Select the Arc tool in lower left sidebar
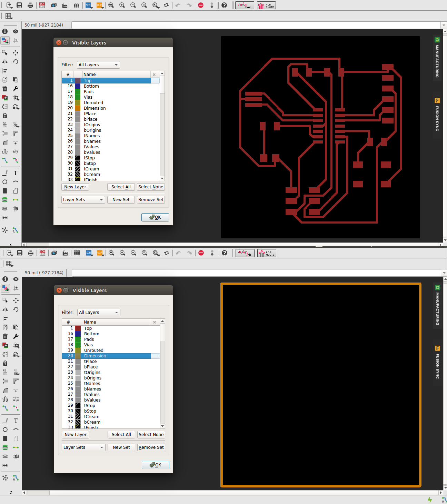The image size is (447, 504). tap(16, 429)
